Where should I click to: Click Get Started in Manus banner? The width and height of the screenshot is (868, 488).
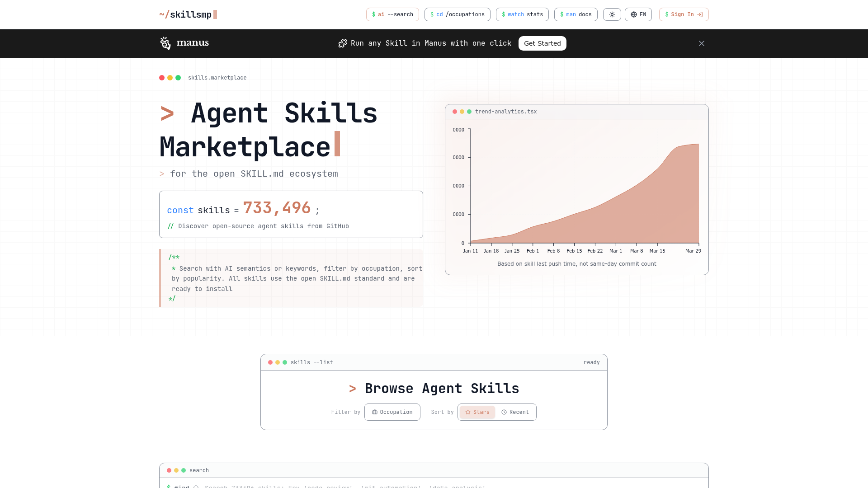pos(542,43)
